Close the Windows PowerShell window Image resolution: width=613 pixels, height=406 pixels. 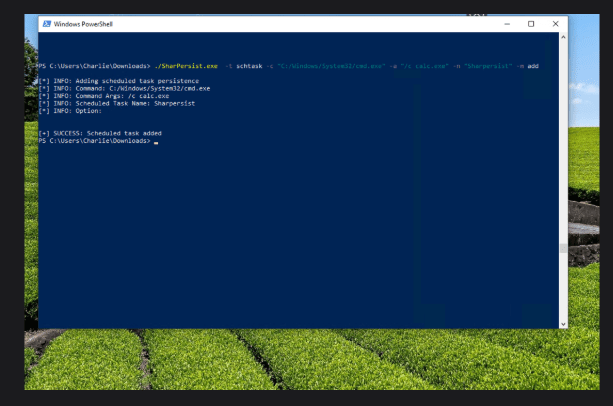point(555,23)
